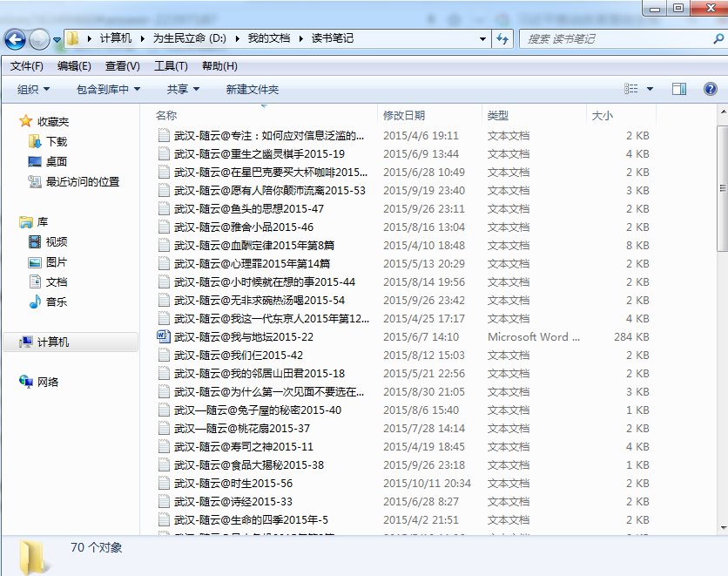Open the 编辑(E) menu
Viewport: 728px width, 576px height.
click(x=74, y=66)
